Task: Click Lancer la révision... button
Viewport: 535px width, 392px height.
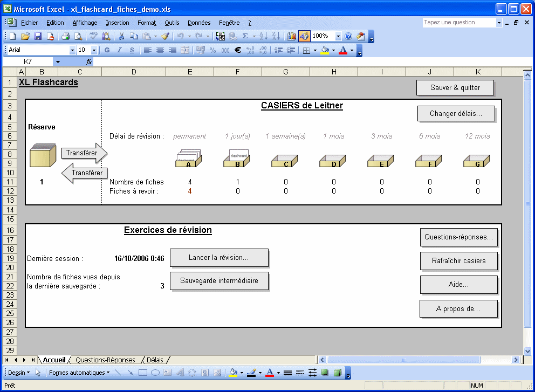Action: (x=219, y=258)
